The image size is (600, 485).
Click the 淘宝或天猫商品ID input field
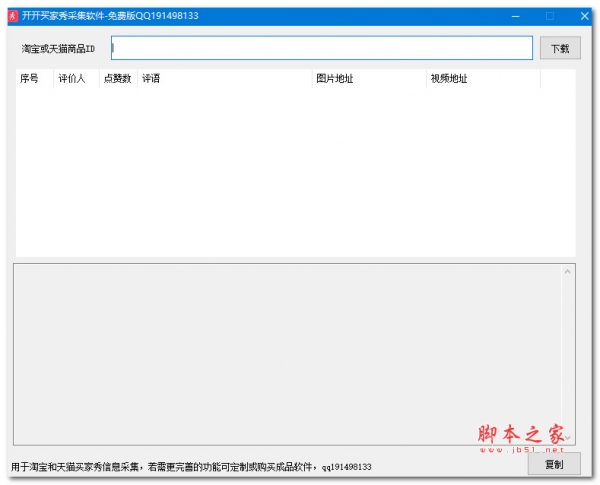[x=321, y=48]
